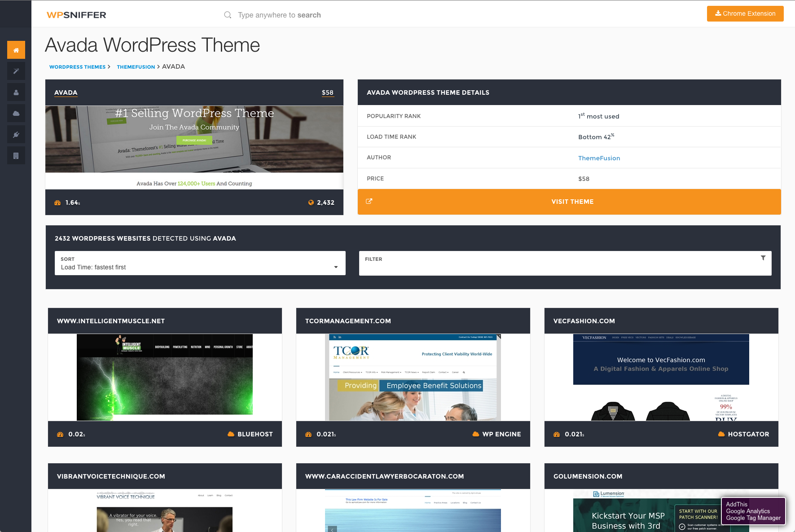Open ThemeFusion author link in details

coord(599,158)
